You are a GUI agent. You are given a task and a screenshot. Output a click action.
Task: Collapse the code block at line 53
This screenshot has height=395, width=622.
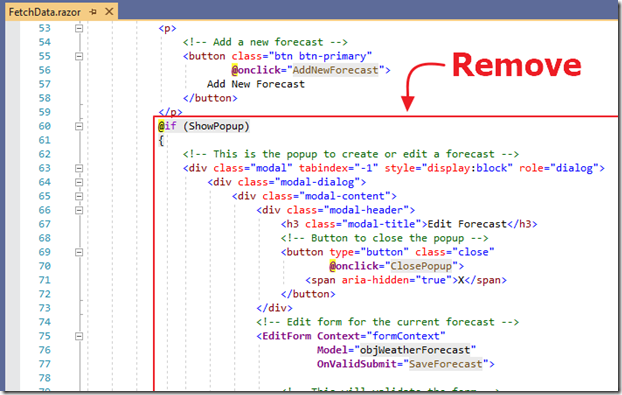coord(79,28)
